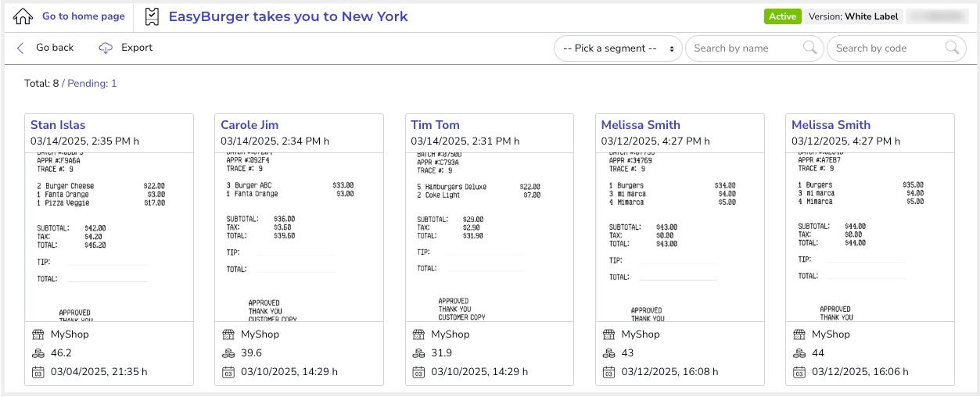The width and height of the screenshot is (980, 397).
Task: Open the Pick a segment dropdown
Action: pyautogui.click(x=617, y=48)
